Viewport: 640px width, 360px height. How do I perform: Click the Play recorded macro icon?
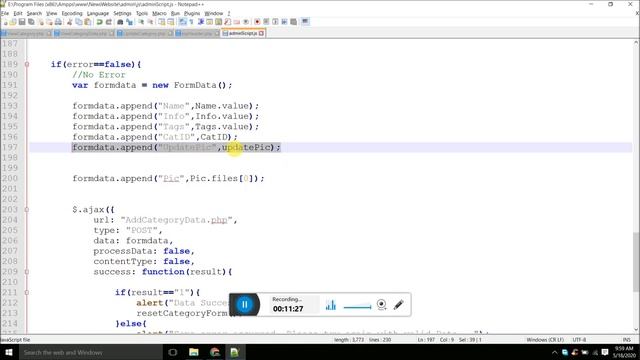[275, 22]
